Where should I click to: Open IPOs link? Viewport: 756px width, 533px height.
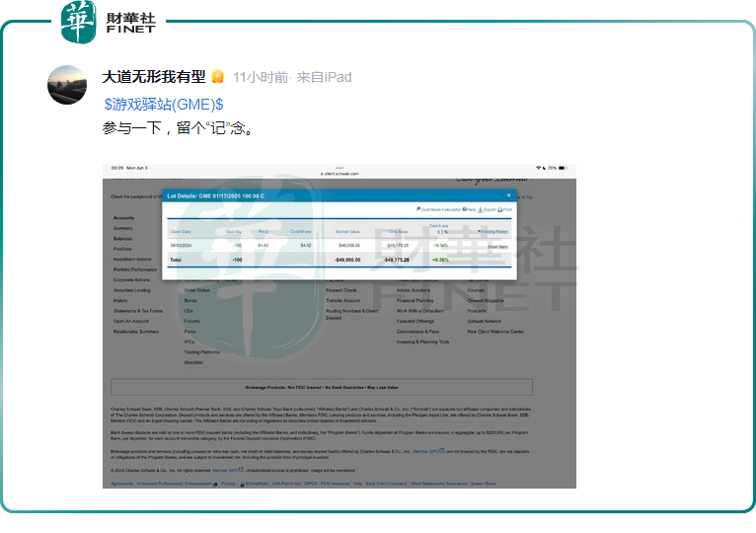pos(189,342)
